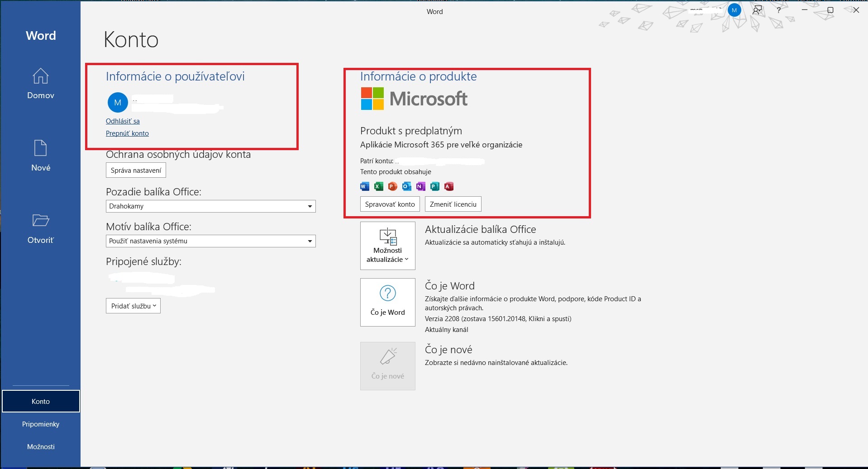
Task: Click the Čo je Word button
Action: (388, 302)
